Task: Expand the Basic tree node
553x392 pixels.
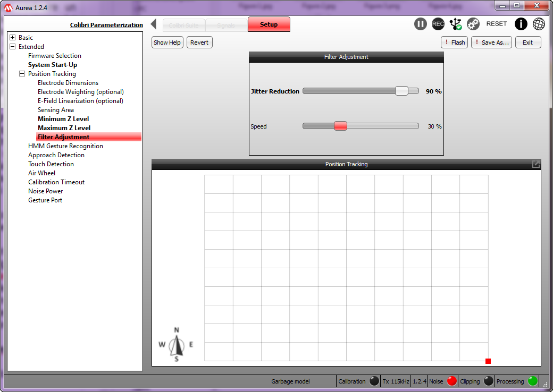Action: [13, 38]
